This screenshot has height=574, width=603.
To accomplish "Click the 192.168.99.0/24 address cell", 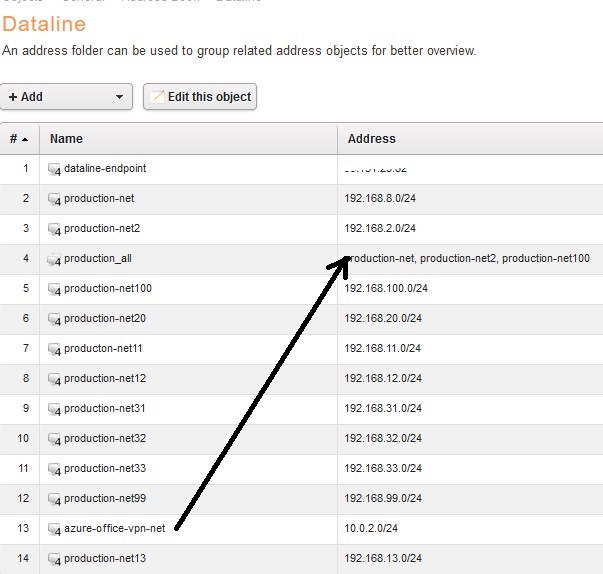I will [x=383, y=499].
